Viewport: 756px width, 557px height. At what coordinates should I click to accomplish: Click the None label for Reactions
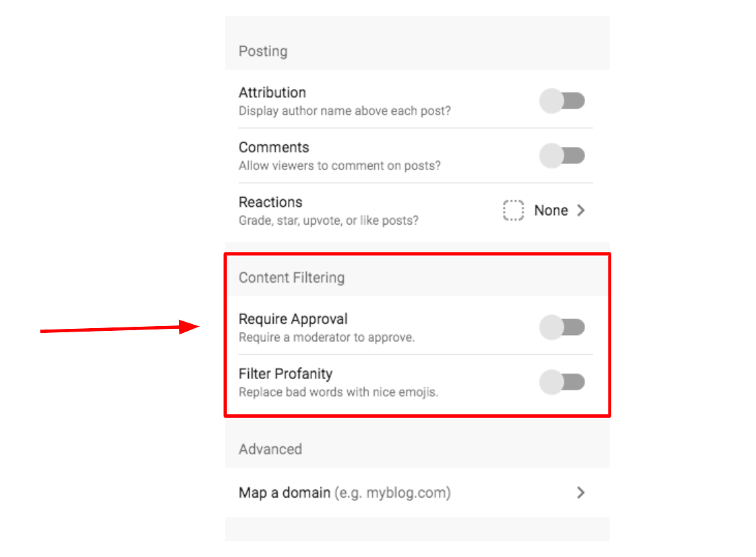pyautogui.click(x=551, y=210)
